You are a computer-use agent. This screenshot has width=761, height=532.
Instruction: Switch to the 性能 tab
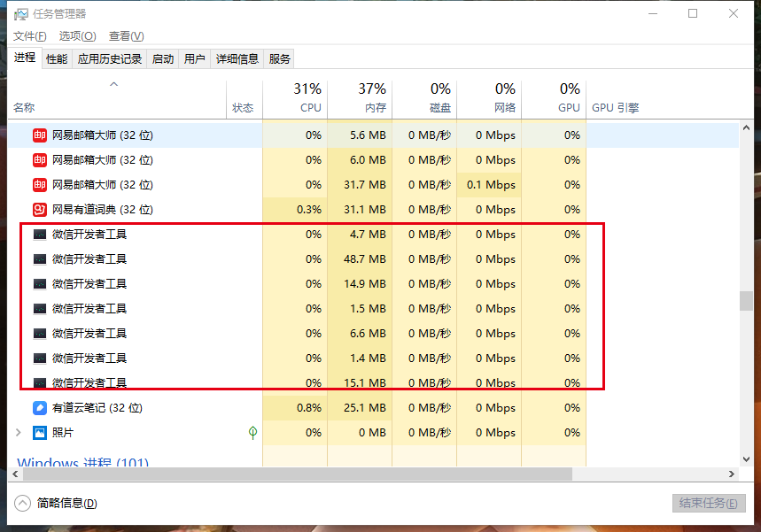click(57, 59)
